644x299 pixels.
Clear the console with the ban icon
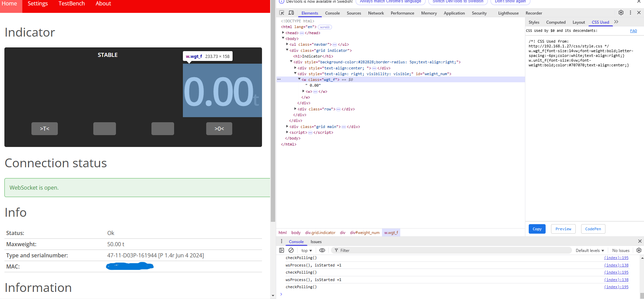[291, 250]
